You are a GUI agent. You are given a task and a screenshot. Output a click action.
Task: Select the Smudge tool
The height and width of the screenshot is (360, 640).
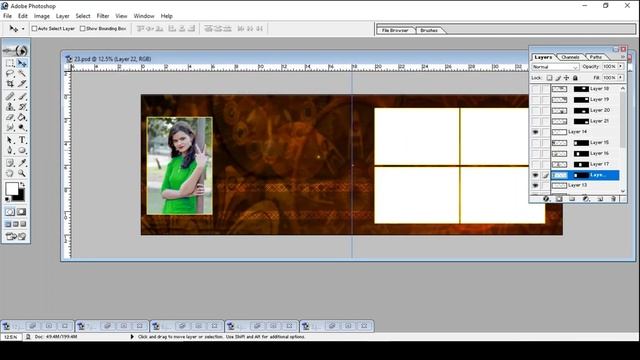[x=10, y=127]
